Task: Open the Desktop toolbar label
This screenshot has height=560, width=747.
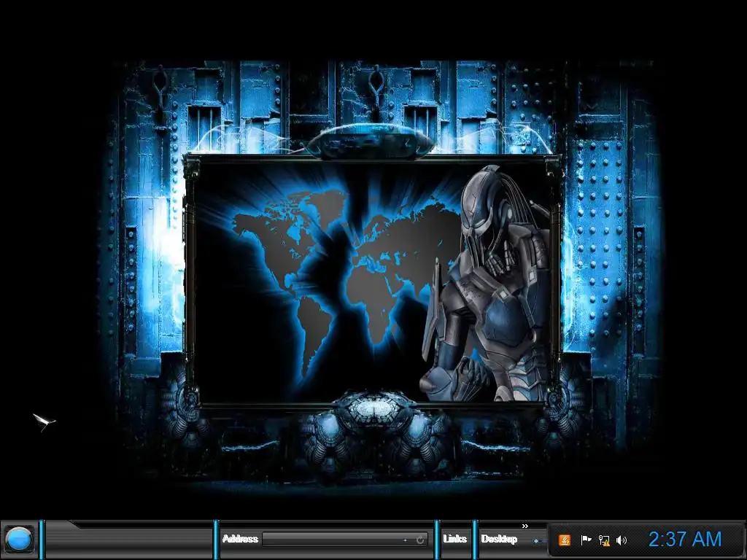Action: click(x=499, y=539)
